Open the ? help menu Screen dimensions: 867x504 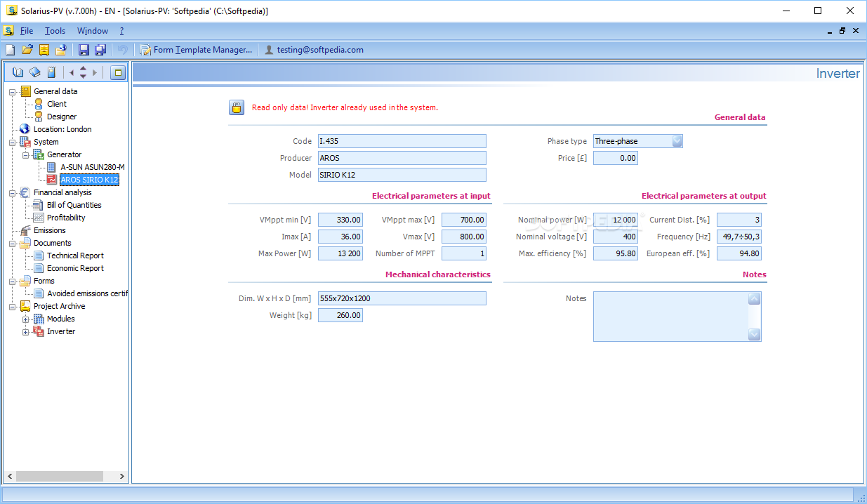(121, 31)
